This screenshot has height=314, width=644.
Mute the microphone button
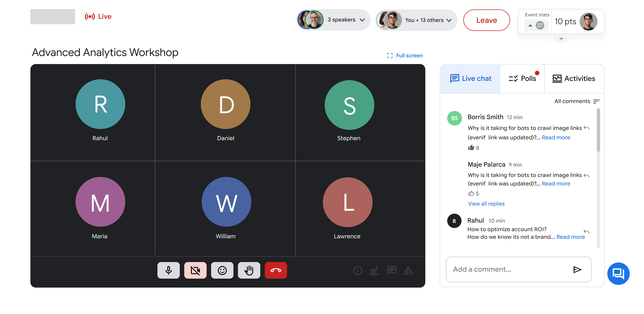tap(169, 270)
